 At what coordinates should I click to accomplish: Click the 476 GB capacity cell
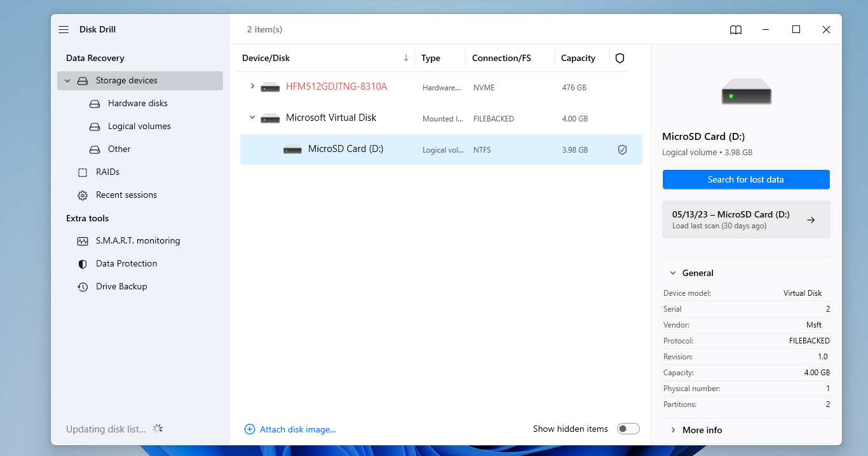[574, 88]
